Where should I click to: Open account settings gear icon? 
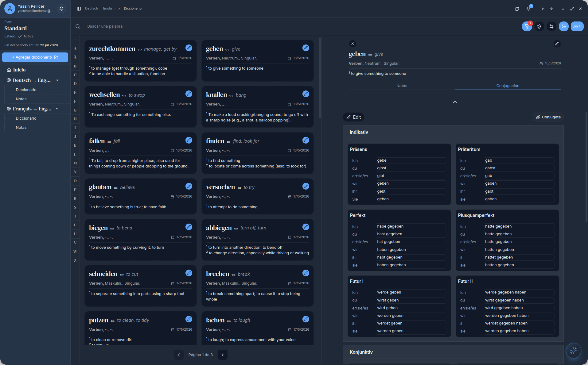[61, 9]
